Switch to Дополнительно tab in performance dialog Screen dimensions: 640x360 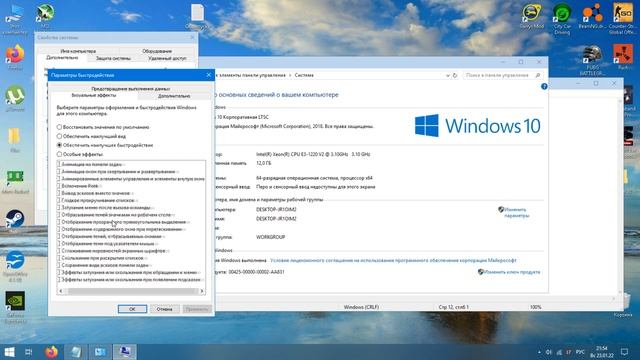174,96
